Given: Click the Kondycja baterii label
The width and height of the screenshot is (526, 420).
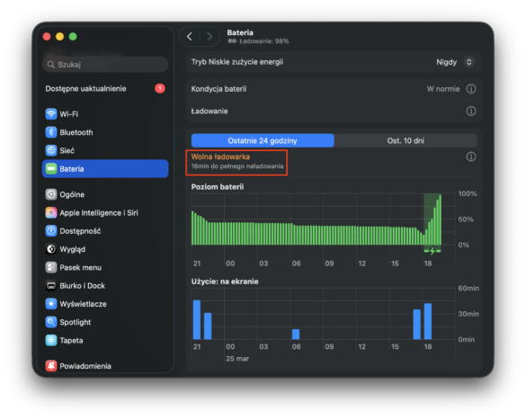Looking at the screenshot, I should click(x=218, y=89).
